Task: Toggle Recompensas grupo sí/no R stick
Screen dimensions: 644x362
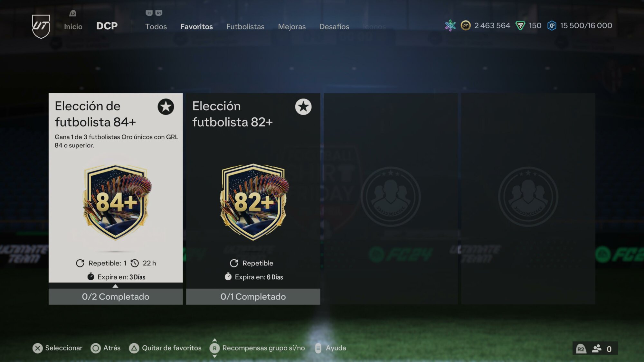Action: coord(215,348)
